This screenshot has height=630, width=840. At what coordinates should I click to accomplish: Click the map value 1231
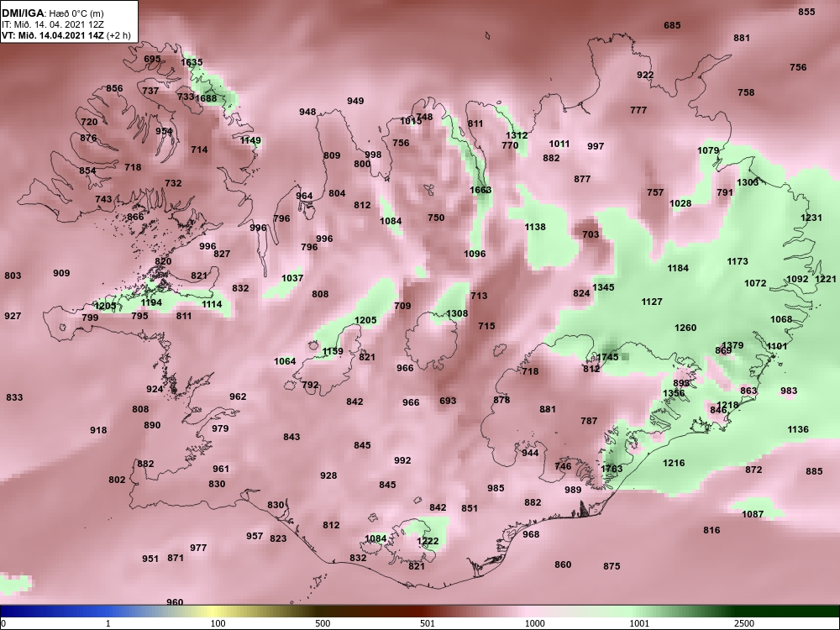[x=811, y=218]
